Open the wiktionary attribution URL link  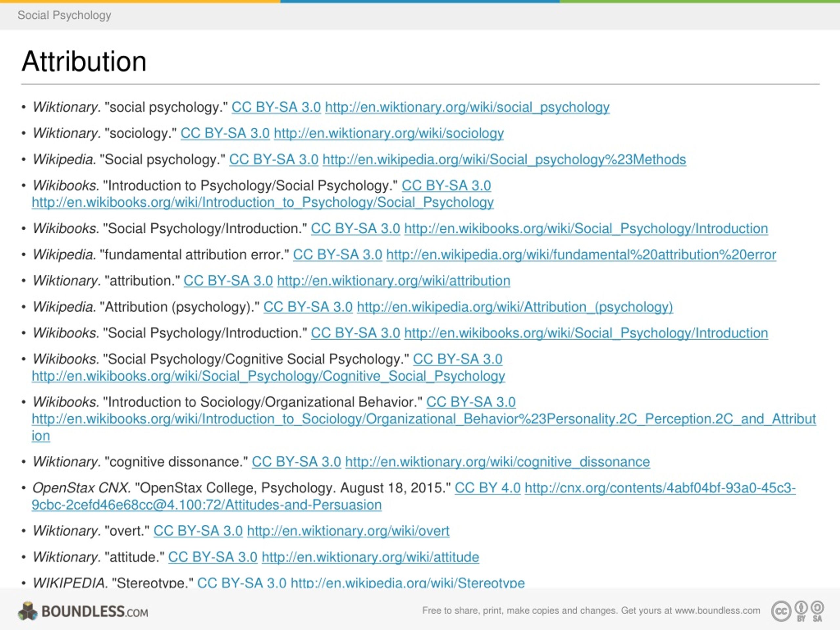[x=393, y=281]
